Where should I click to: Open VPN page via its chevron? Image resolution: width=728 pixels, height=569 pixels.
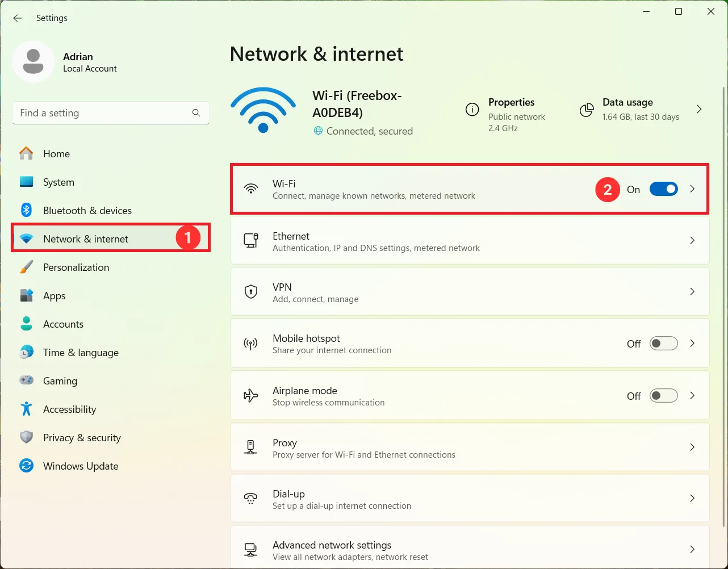pyautogui.click(x=692, y=292)
